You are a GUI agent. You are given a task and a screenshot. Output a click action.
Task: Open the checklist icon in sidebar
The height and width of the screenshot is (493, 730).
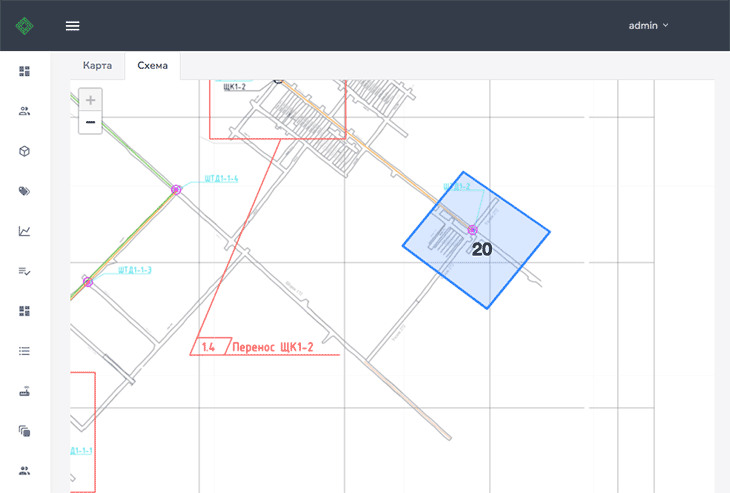(25, 271)
